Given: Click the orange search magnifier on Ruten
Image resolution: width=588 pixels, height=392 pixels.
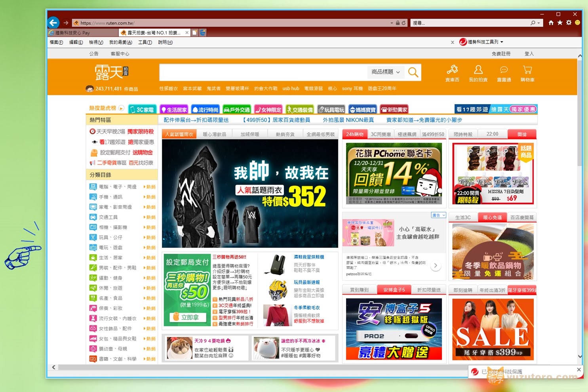Looking at the screenshot, I should [x=413, y=72].
